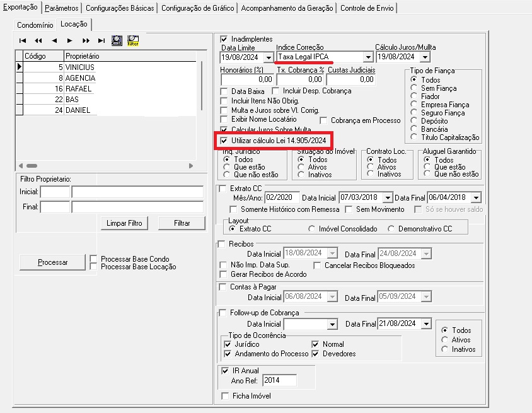Enable the Extrato CC checkbox
The image size is (532, 413).
pyautogui.click(x=223, y=188)
